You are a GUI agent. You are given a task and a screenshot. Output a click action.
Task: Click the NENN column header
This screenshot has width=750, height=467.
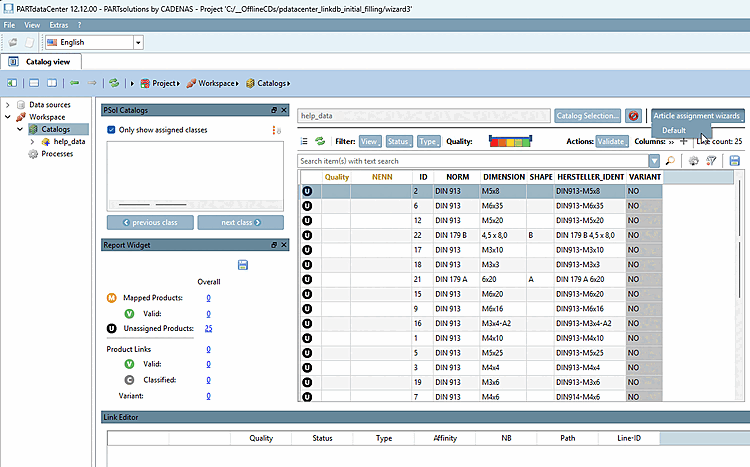382,177
